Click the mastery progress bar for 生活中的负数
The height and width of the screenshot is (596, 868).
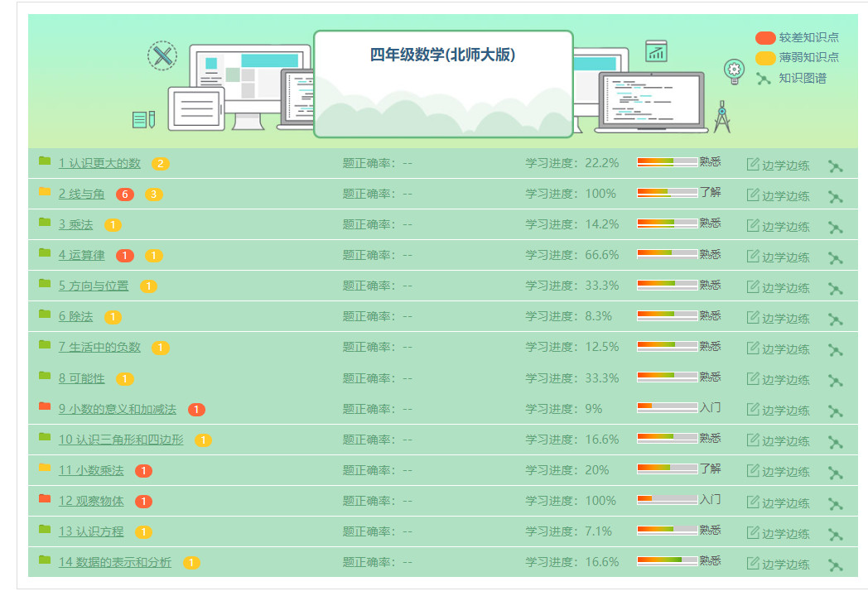coord(667,346)
